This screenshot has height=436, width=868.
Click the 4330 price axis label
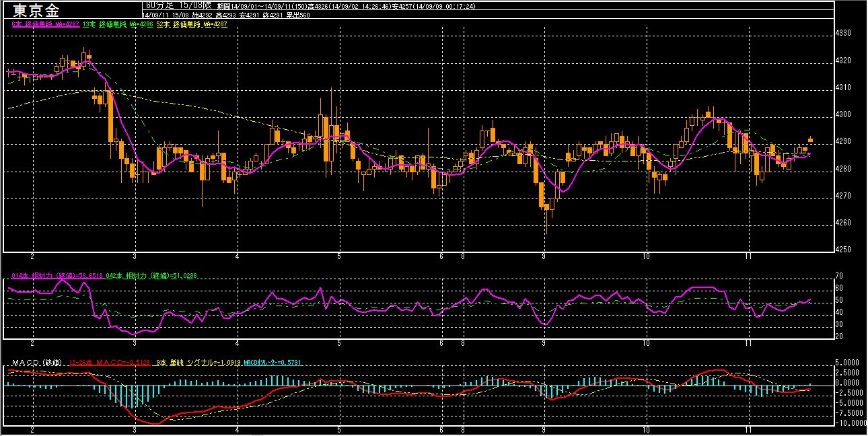pos(844,33)
